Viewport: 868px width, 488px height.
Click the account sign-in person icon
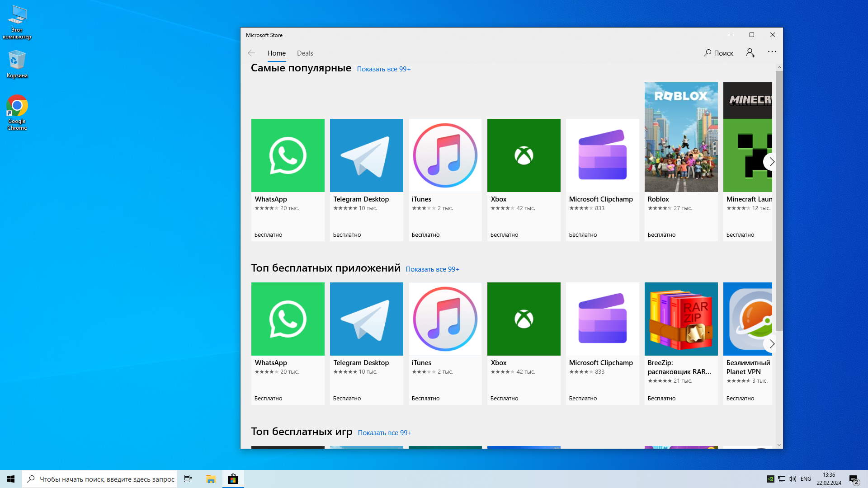(x=750, y=53)
